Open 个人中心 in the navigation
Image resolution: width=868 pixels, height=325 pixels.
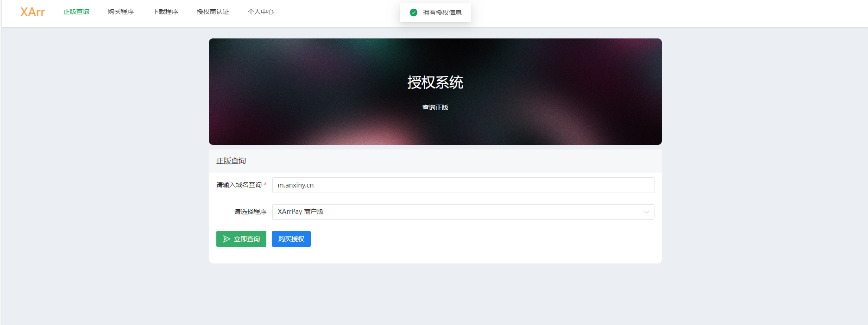tap(261, 12)
